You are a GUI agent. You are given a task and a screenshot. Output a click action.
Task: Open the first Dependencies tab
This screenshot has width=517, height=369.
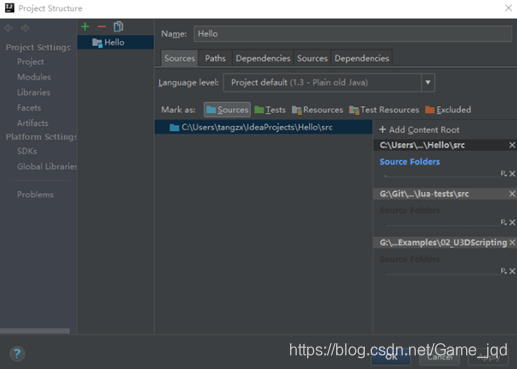point(263,58)
